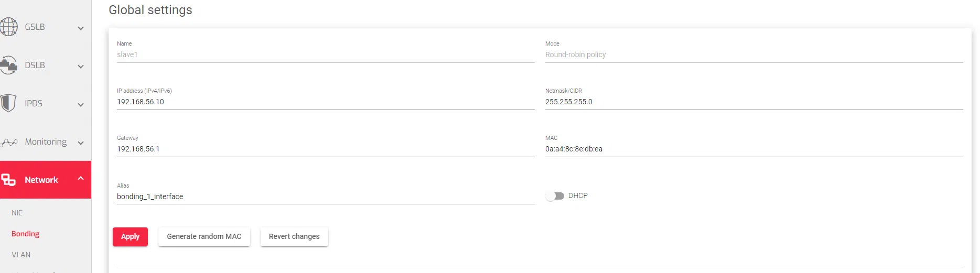
Task: Click the Network section icon
Action: click(8, 180)
